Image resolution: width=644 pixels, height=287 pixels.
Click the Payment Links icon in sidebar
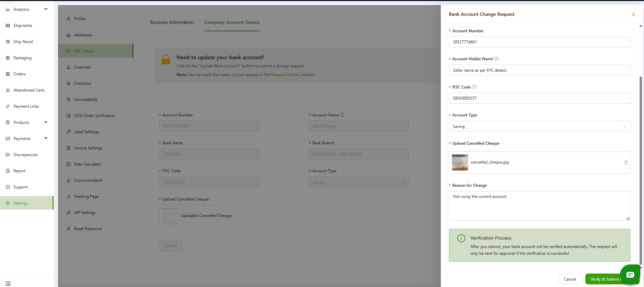click(x=8, y=106)
